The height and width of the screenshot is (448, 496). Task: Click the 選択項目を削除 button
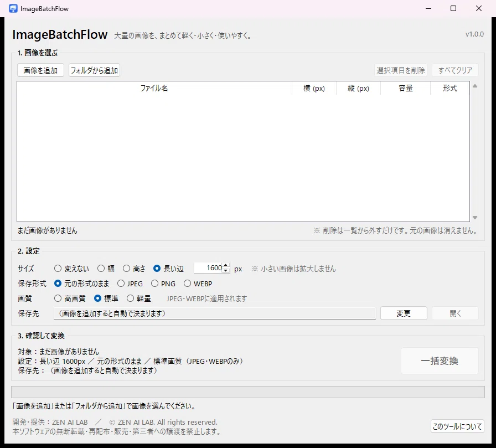click(x=400, y=70)
